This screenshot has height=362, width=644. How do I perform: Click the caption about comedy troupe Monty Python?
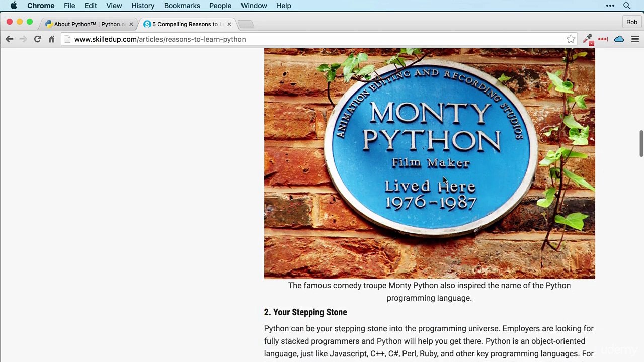click(x=429, y=292)
